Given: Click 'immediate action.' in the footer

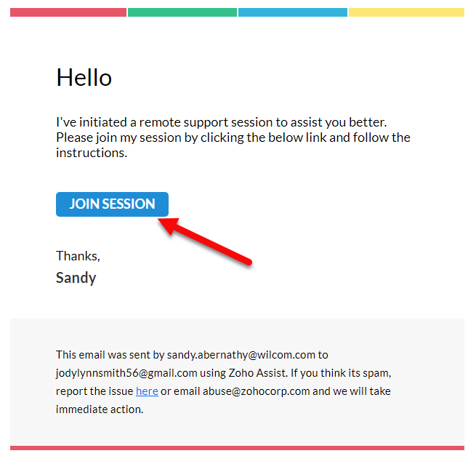Looking at the screenshot, I should 100,409.
